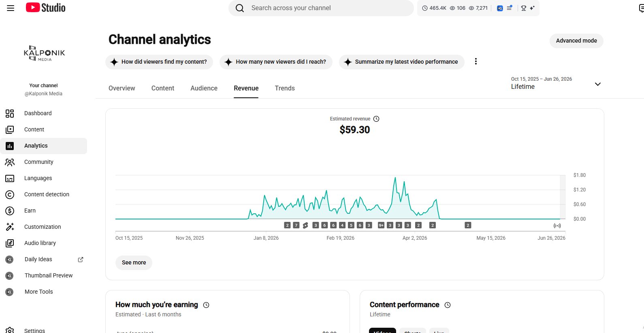The image size is (644, 333).
Task: Open the hamburger navigation menu
Action: [x=11, y=8]
